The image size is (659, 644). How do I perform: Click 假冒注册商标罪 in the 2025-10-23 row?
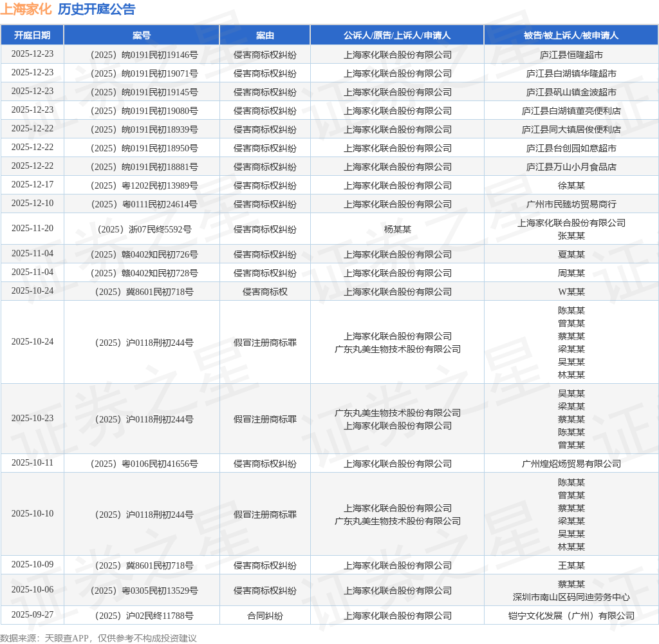[265, 419]
